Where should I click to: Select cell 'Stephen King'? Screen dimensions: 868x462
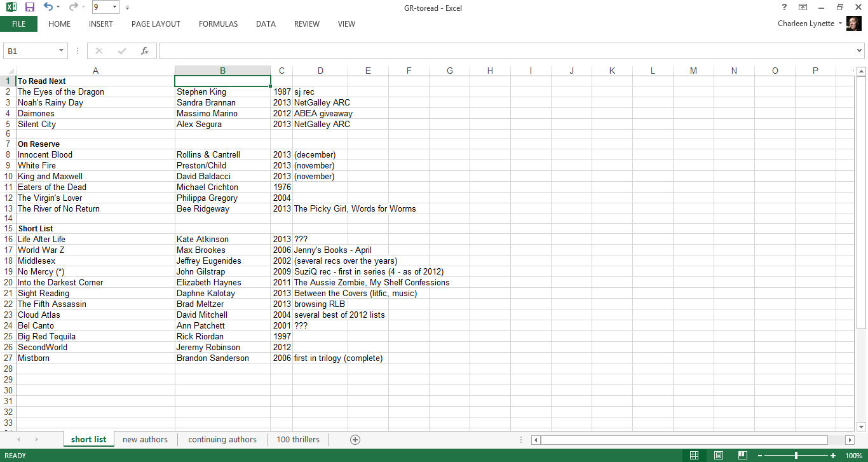pyautogui.click(x=222, y=92)
